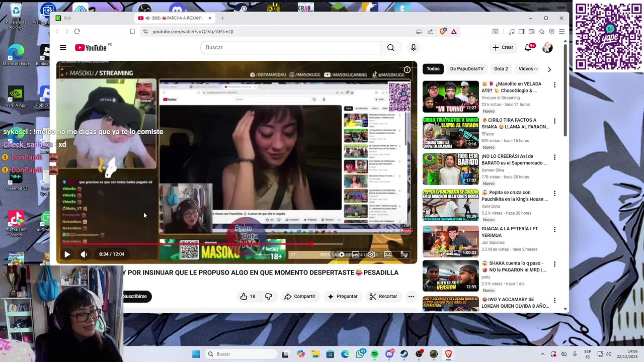Click the Preguntar button
Image resolution: width=644 pixels, height=362 pixels.
coord(342,297)
